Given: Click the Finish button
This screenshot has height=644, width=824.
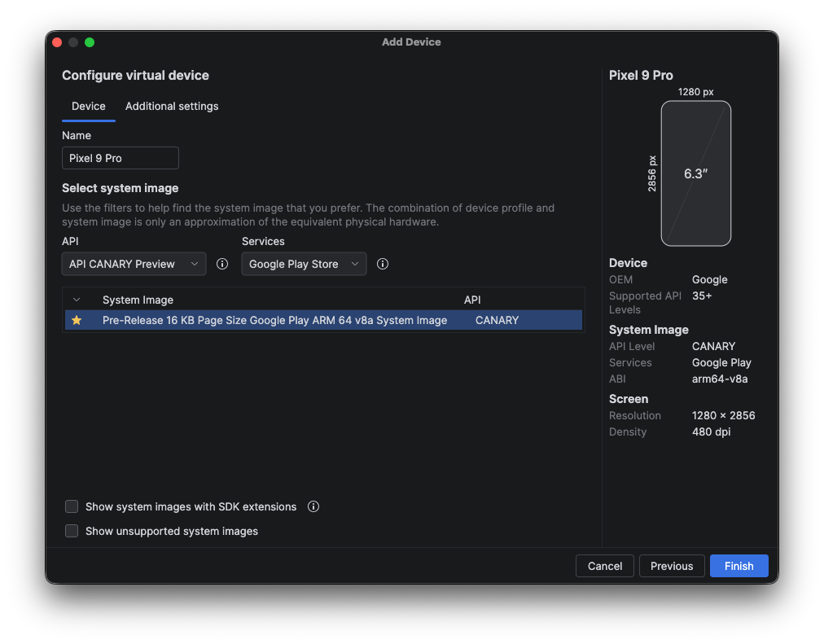Looking at the screenshot, I should pyautogui.click(x=739, y=566).
